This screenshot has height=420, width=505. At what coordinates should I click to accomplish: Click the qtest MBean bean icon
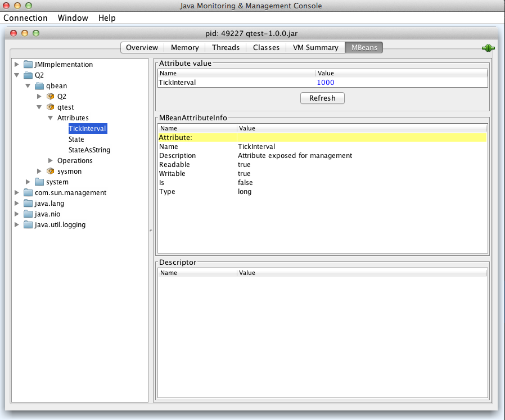(50, 107)
